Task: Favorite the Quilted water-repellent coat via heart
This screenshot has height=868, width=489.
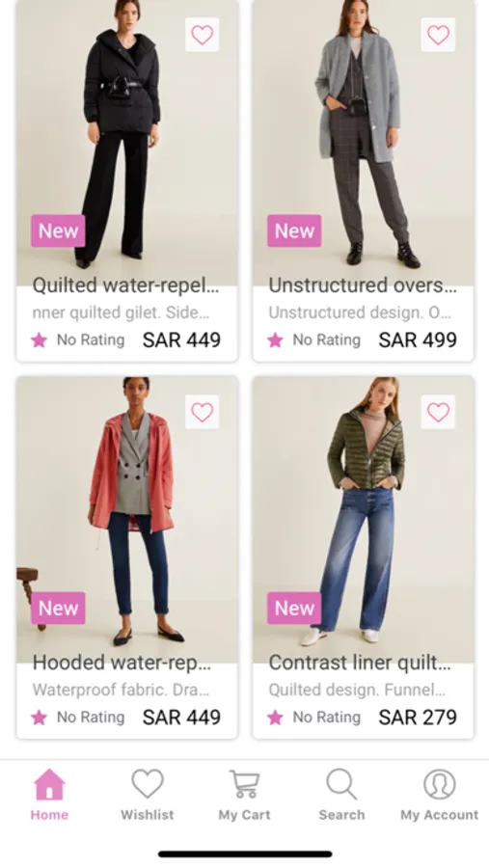Action: click(x=202, y=35)
